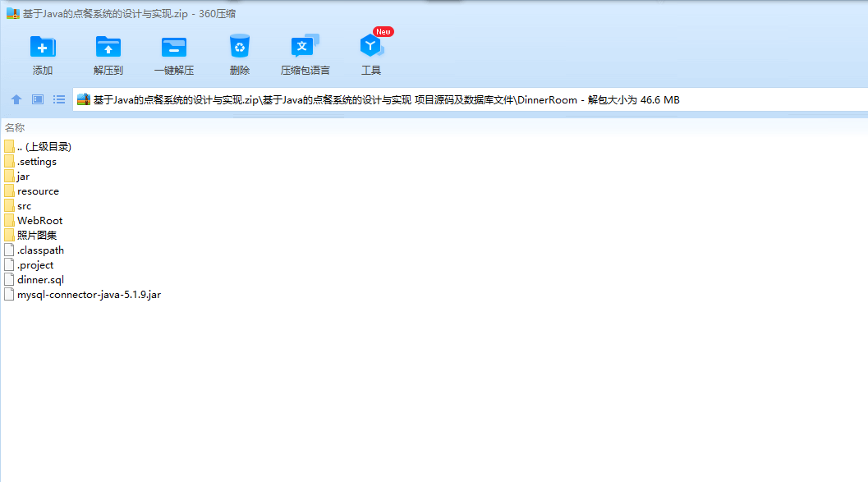Select the .settings folder icon

click(x=9, y=162)
